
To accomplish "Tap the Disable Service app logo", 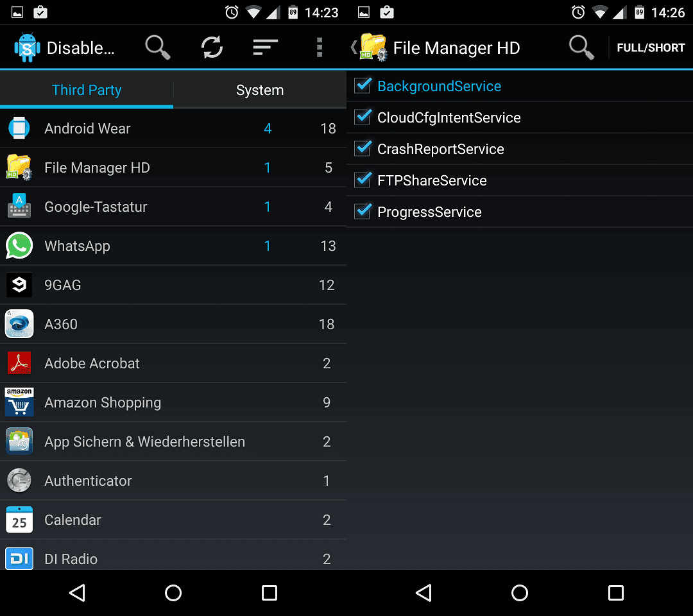I will pyautogui.click(x=27, y=47).
